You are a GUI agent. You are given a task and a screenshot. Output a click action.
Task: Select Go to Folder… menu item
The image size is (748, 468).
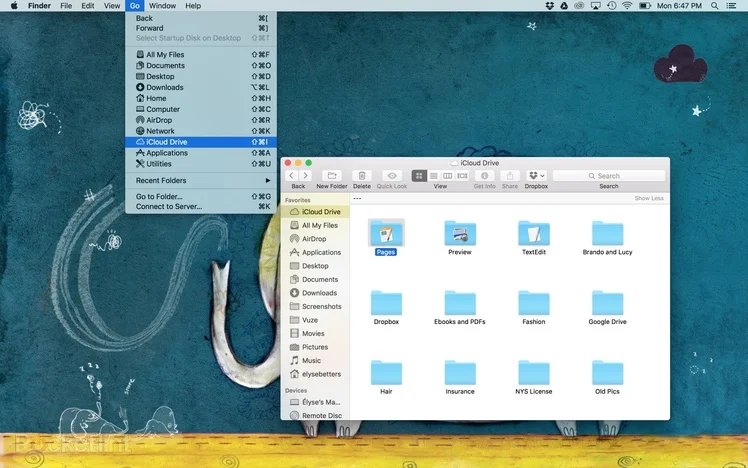(160, 196)
